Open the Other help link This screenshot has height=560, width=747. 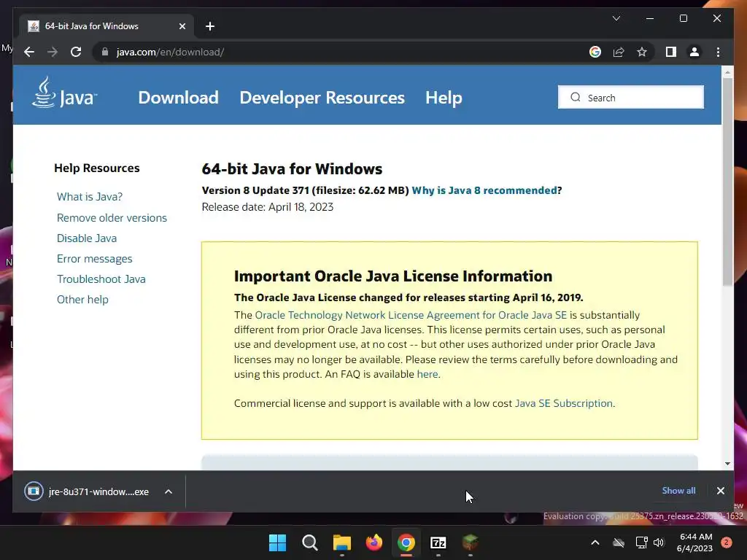[x=82, y=300]
